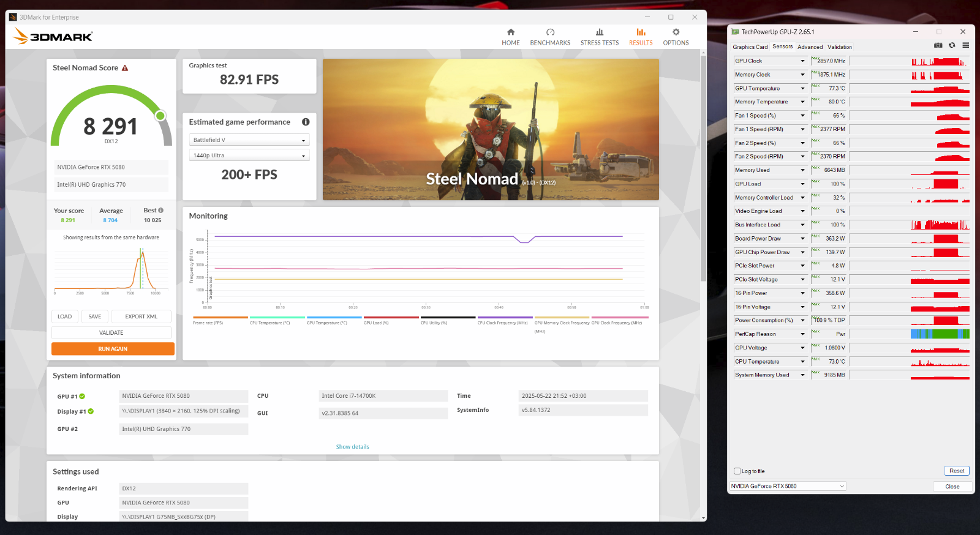The image size is (980, 535).
Task: Click the GPU-Z refresh icon
Action: click(952, 45)
